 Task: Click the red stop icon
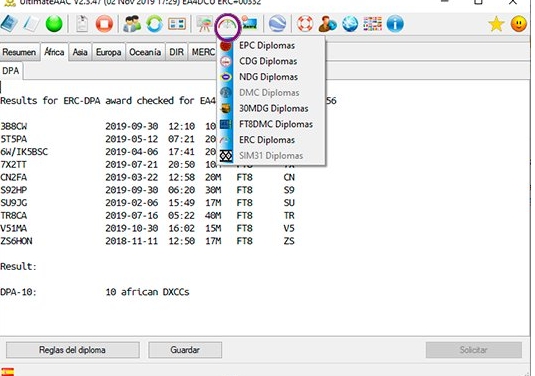tap(104, 24)
